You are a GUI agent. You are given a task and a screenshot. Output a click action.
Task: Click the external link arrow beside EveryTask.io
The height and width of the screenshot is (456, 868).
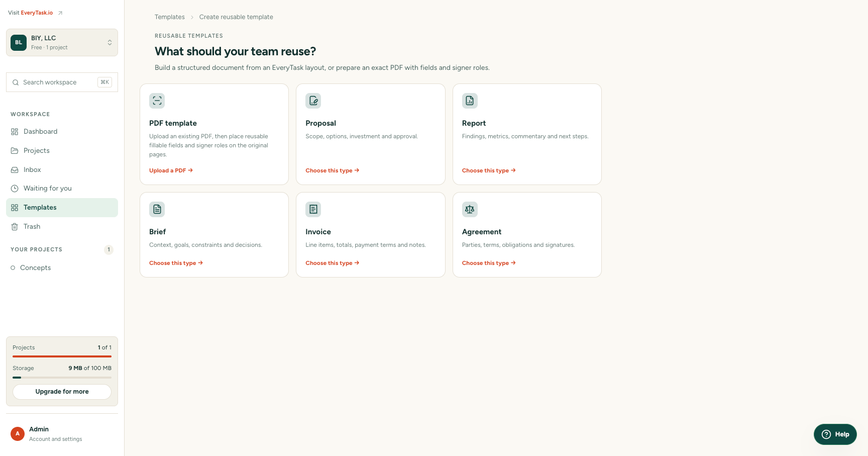pyautogui.click(x=60, y=13)
